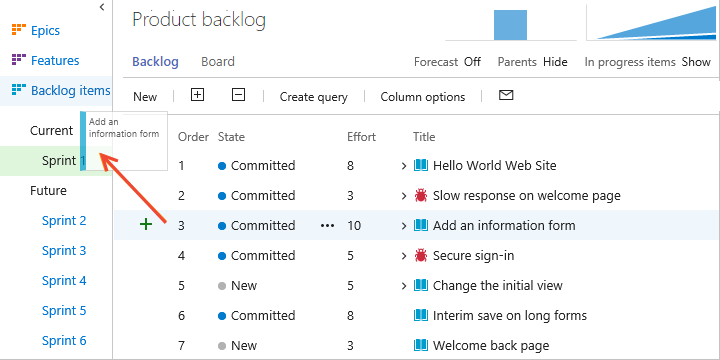Expand Change the initial view row
This screenshot has height=360, width=720.
tap(404, 286)
